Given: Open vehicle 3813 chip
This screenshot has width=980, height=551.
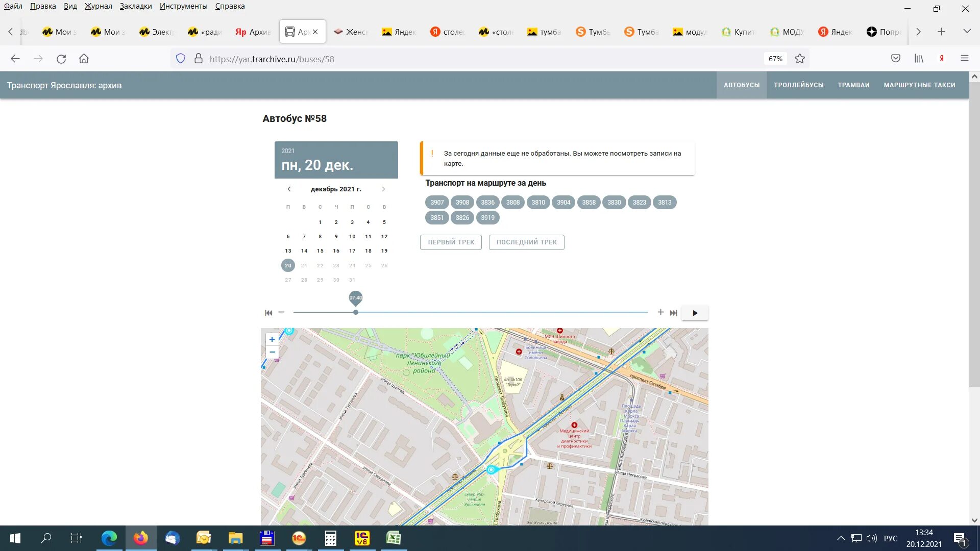Looking at the screenshot, I should point(665,203).
